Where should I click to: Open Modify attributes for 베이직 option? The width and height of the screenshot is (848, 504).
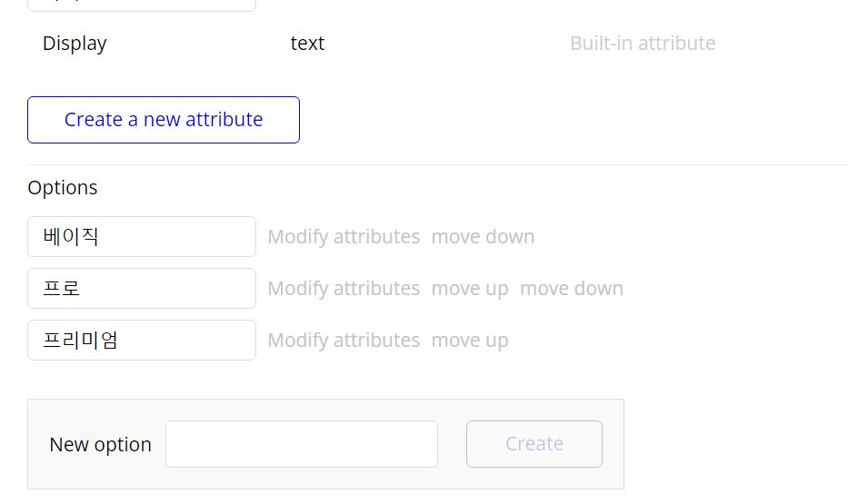344,237
